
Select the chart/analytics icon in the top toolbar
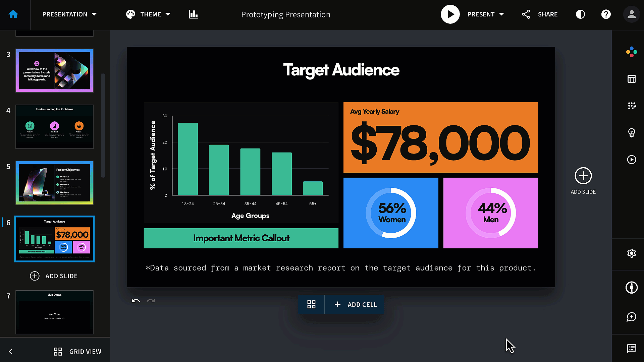193,14
